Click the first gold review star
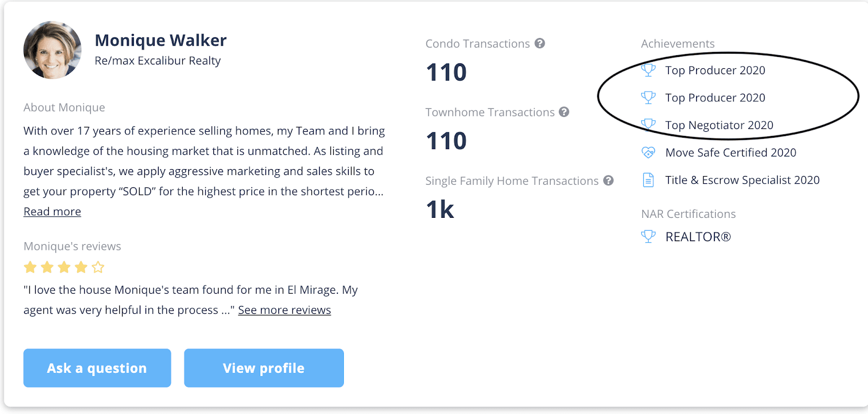 30,267
